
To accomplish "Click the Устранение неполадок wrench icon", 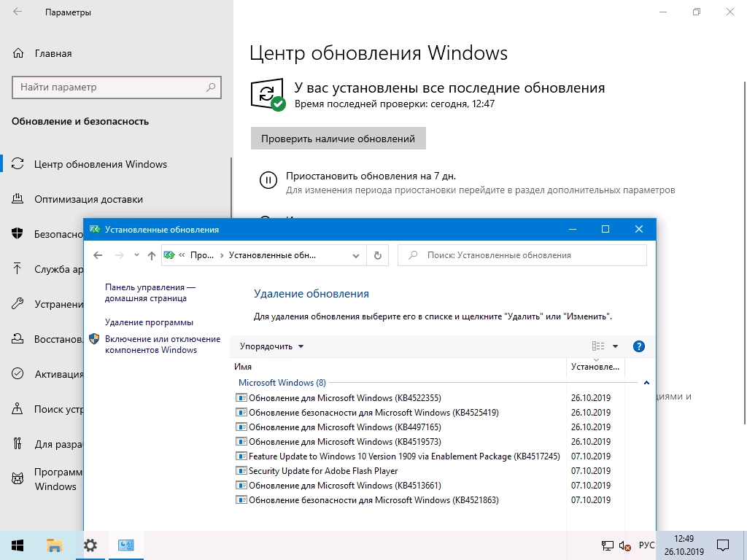I will tap(18, 304).
